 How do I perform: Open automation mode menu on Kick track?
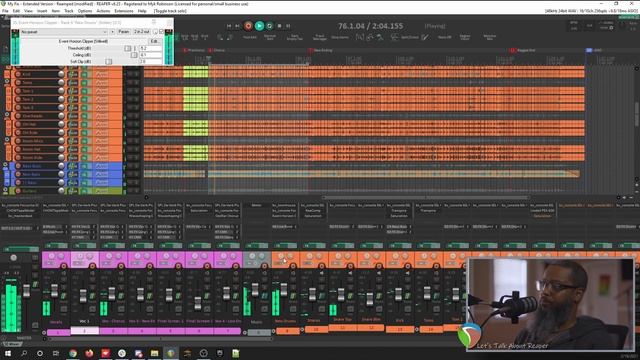click(x=102, y=75)
